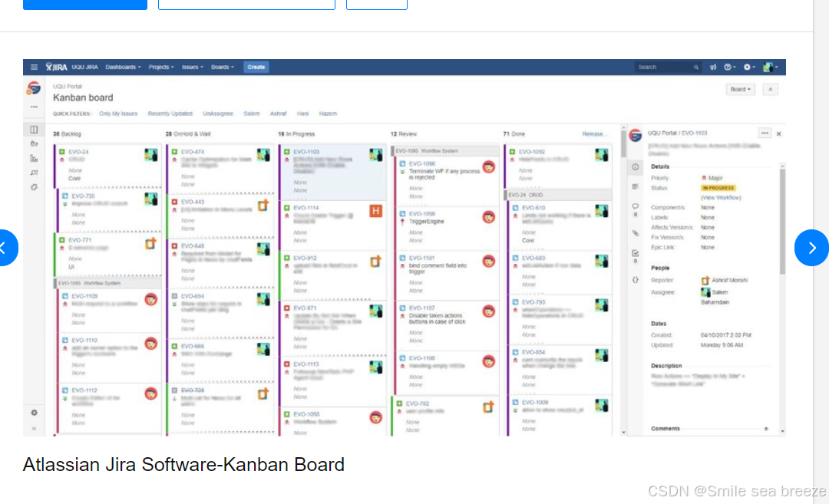Open the Dashboards menu
829x504 pixels.
123,67
